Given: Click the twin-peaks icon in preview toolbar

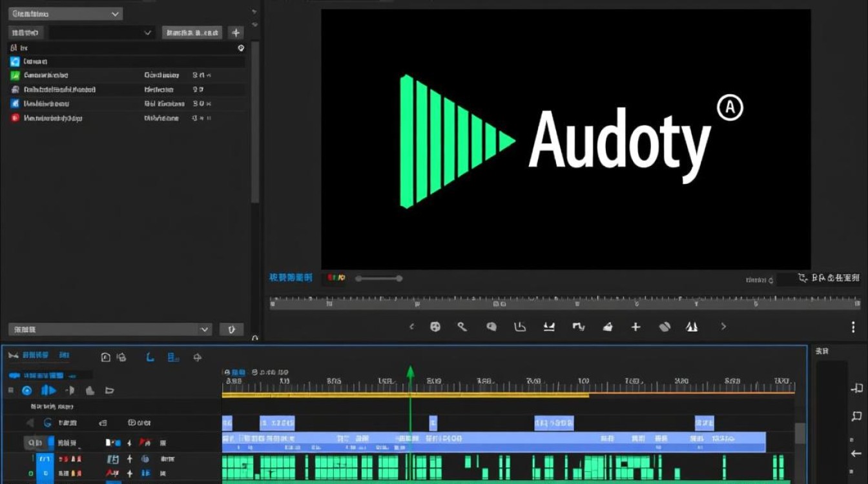Looking at the screenshot, I should point(692,327).
